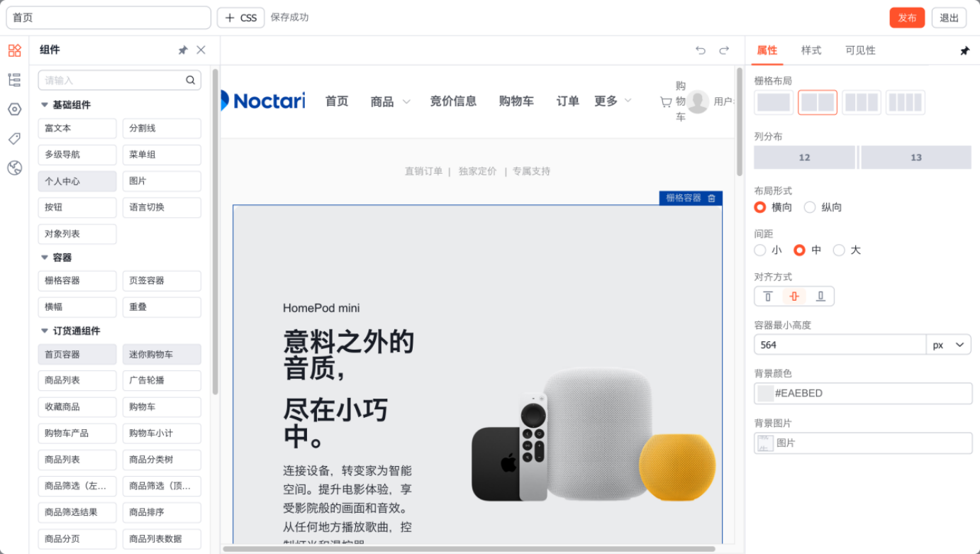Select the 语言切换 component
Screen dimensions: 980x554
coord(162,207)
